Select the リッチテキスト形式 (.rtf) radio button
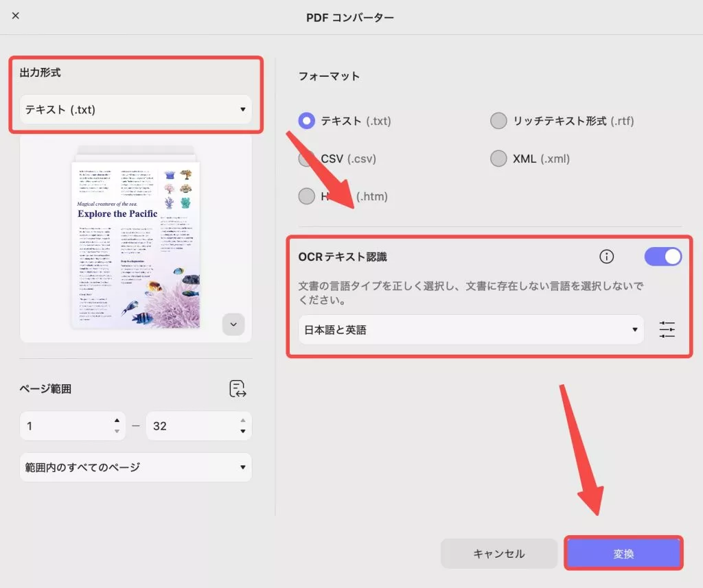The width and height of the screenshot is (703, 588). 498,121
